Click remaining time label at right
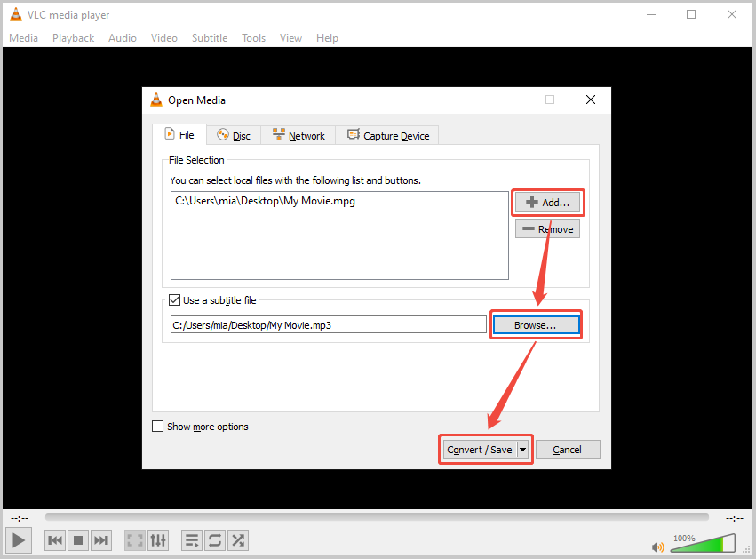 pos(735,518)
